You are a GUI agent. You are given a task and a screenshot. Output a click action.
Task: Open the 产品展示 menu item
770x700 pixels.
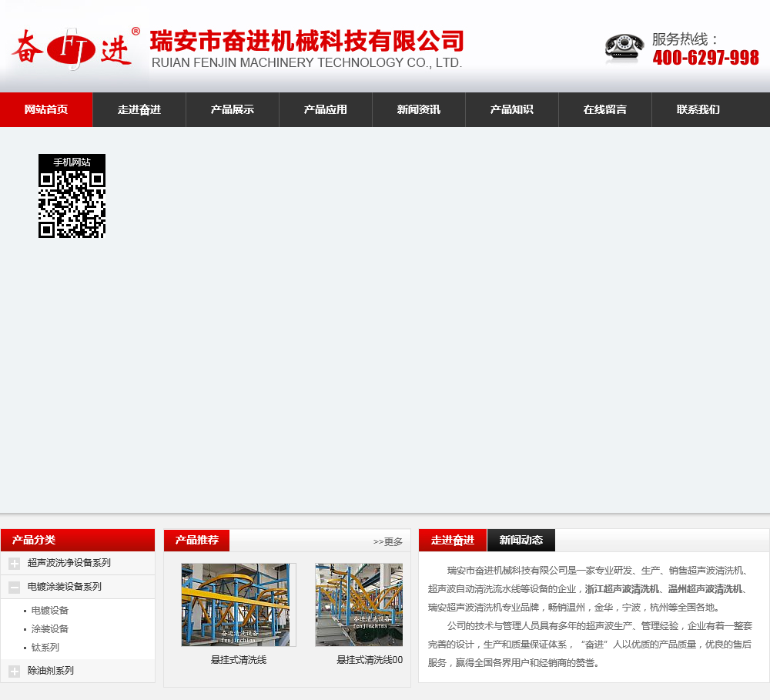233,109
